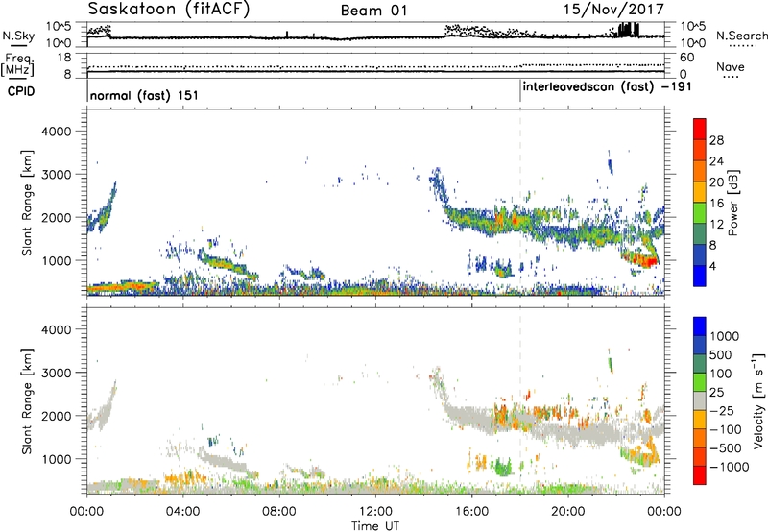Image resolution: width=768 pixels, height=532 pixels.
Task: Click the "1000" Velocity colorbar tick label
Action: click(725, 336)
